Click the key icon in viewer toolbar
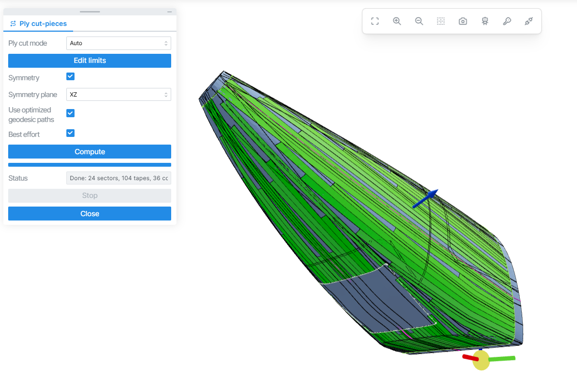 pyautogui.click(x=507, y=21)
